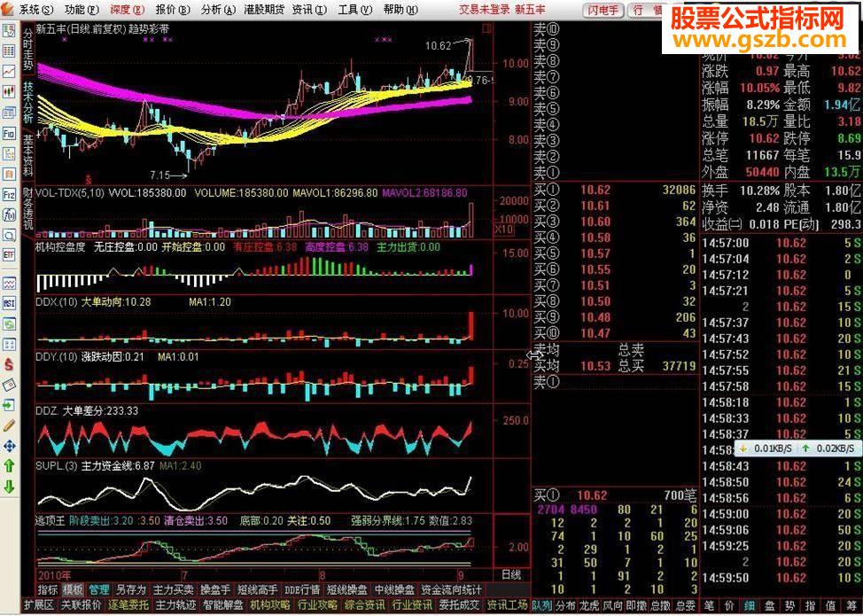Select the 操盘手 indicator tab
This screenshot has width=863, height=616.
click(214, 589)
